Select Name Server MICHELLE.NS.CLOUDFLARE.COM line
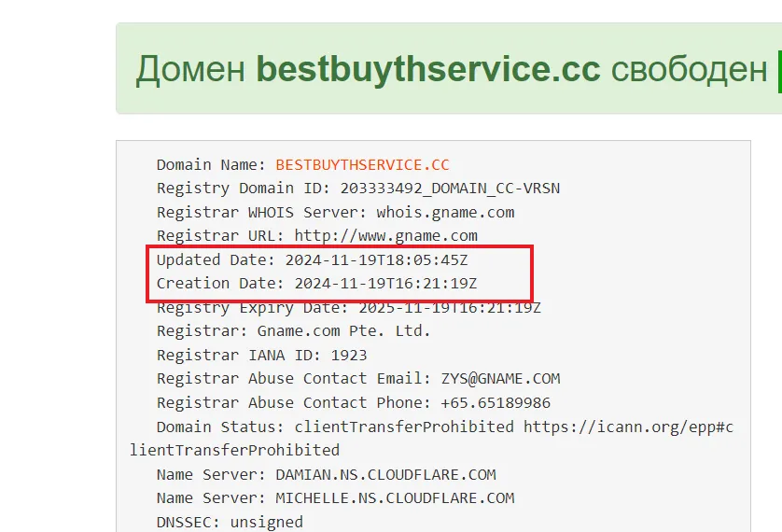The height and width of the screenshot is (532, 782). point(335,498)
